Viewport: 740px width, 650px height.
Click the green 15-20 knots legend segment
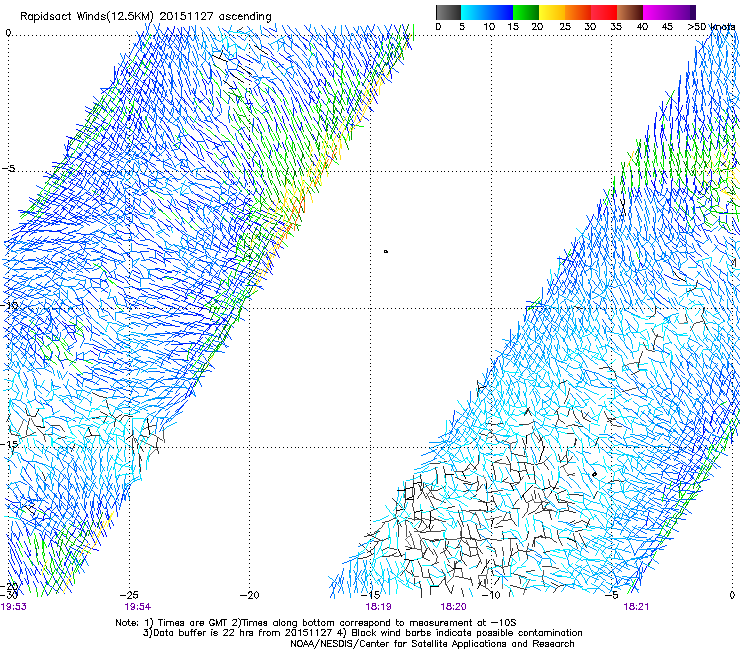526,12
